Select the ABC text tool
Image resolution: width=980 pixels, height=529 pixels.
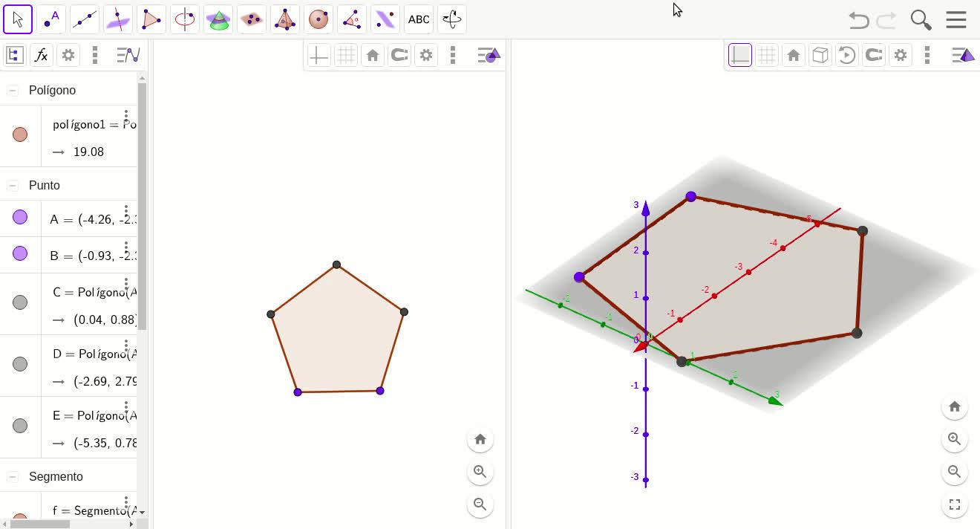419,19
